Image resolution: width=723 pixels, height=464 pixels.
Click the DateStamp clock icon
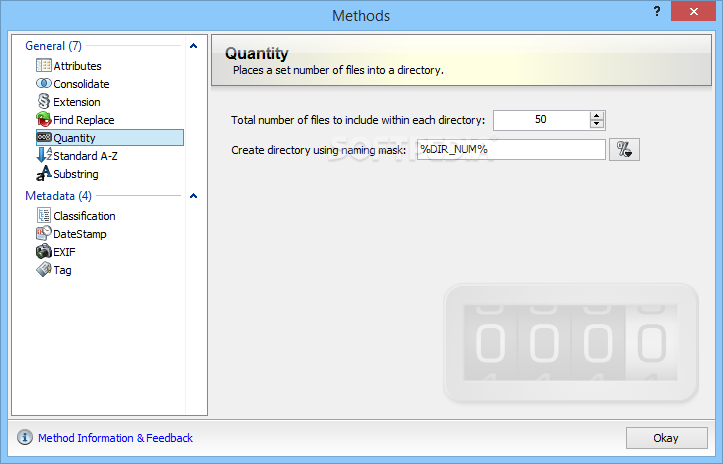[x=44, y=233]
